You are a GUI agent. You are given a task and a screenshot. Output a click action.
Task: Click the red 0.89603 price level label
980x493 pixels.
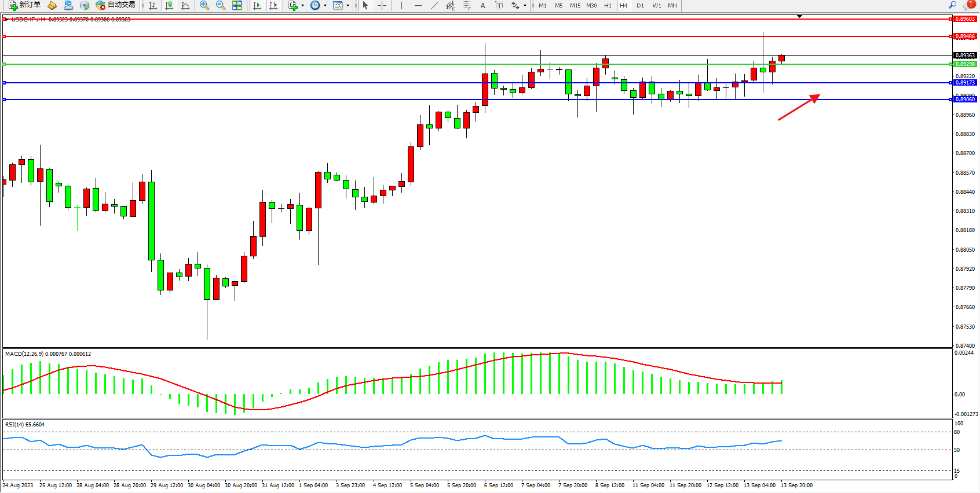click(965, 19)
